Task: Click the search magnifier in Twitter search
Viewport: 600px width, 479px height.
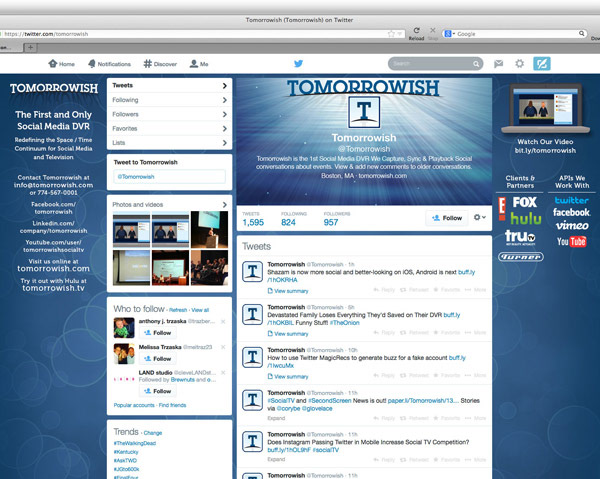Action: tap(476, 64)
